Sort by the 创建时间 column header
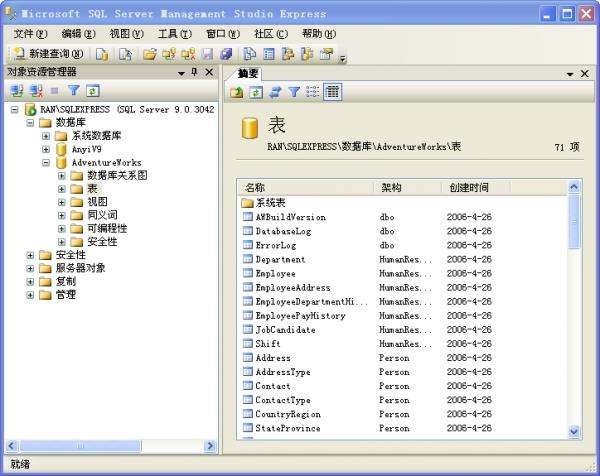The height and width of the screenshot is (476, 600). [x=476, y=187]
